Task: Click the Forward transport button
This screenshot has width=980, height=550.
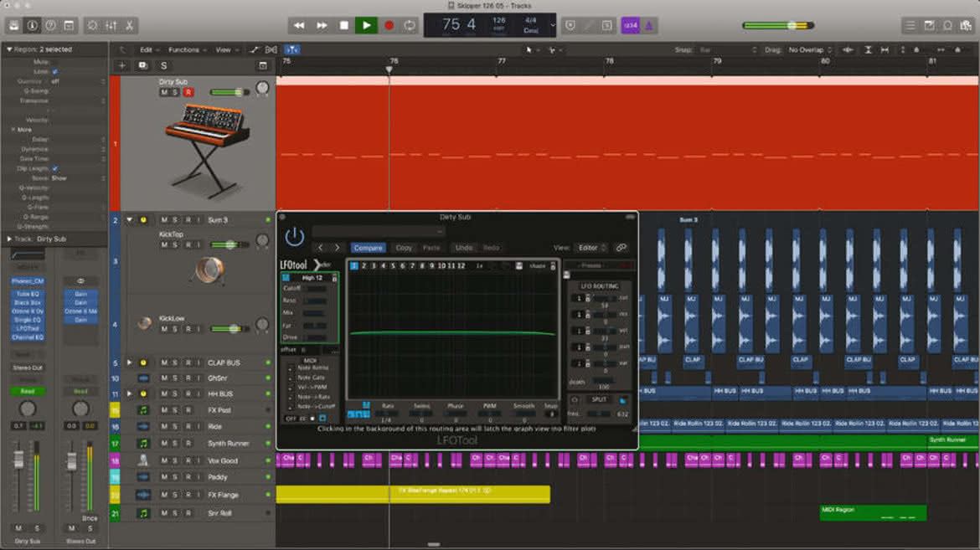Action: 322,26
